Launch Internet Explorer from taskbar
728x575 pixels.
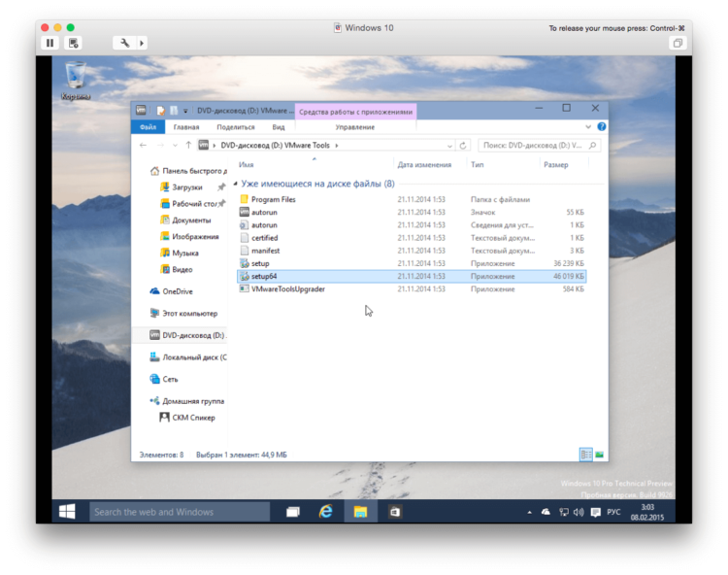click(x=326, y=512)
